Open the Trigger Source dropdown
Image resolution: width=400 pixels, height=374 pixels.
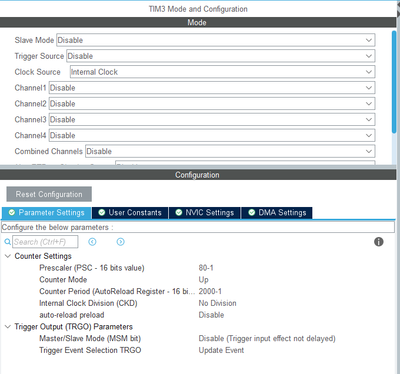pyautogui.click(x=221, y=56)
